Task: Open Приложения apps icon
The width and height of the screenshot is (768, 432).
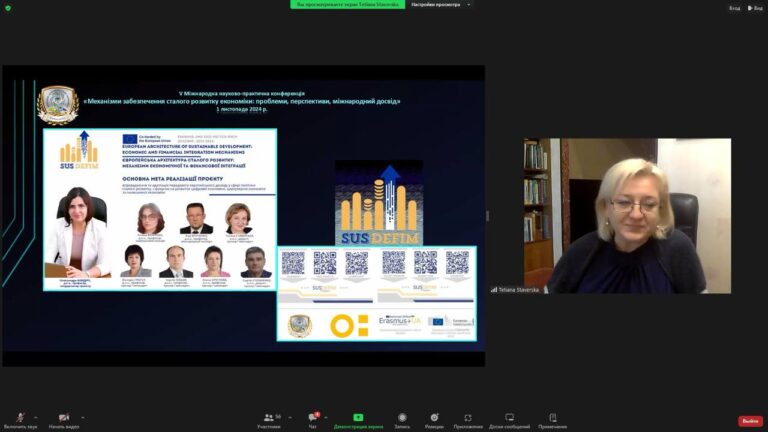Action: click(467, 418)
